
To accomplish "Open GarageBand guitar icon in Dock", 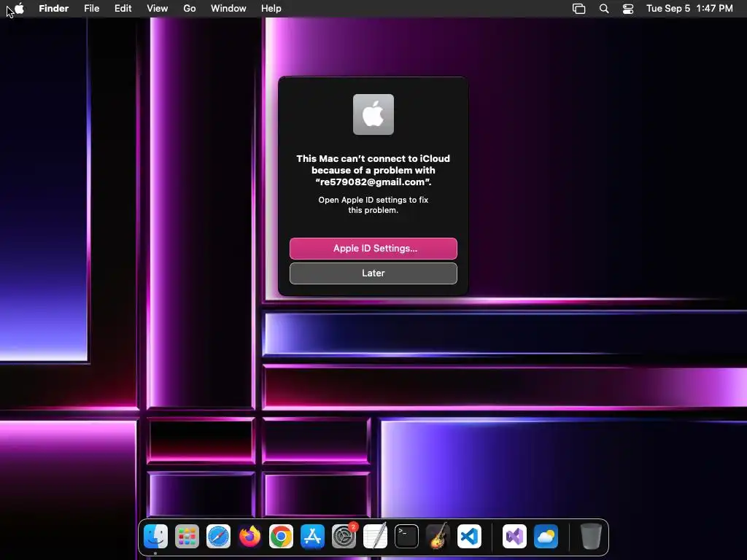I will click(438, 537).
